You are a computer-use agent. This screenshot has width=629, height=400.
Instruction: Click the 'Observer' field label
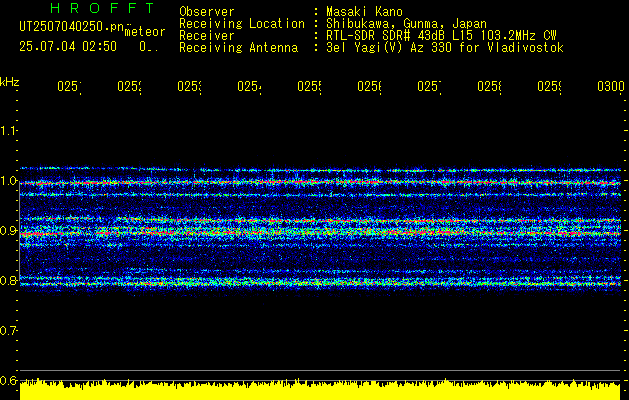[207, 12]
